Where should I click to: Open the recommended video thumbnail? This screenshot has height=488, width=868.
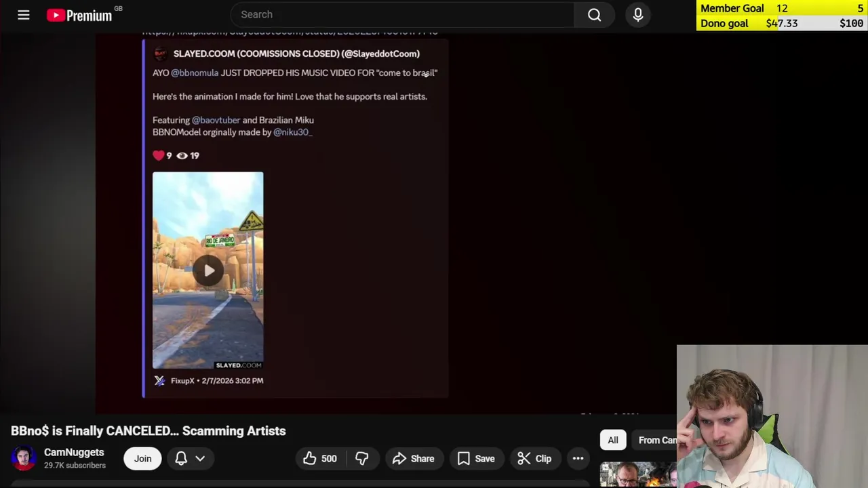tap(638, 474)
